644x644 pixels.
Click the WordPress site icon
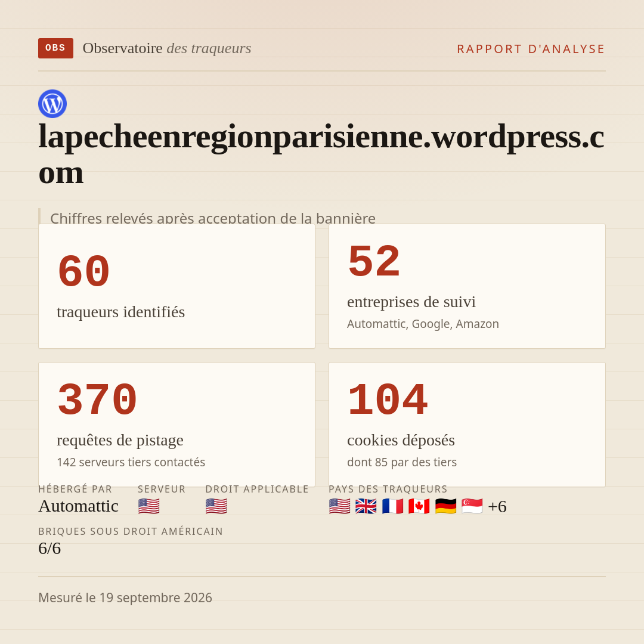click(52, 104)
